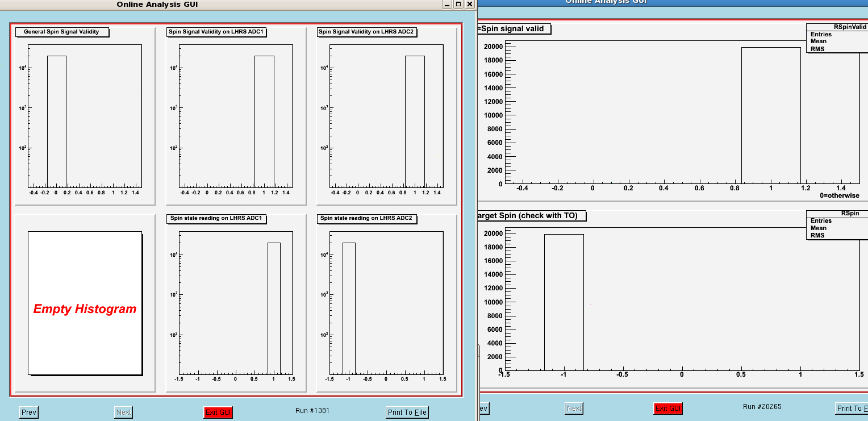This screenshot has height=421, width=868.
Task: Click the bar in Spin signal valid histogram
Action: coord(771,115)
